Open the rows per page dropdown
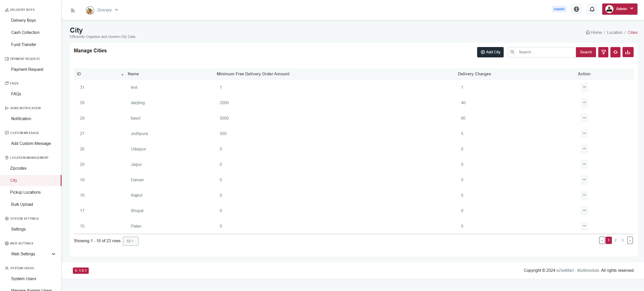Image resolution: width=644 pixels, height=291 pixels. click(130, 241)
